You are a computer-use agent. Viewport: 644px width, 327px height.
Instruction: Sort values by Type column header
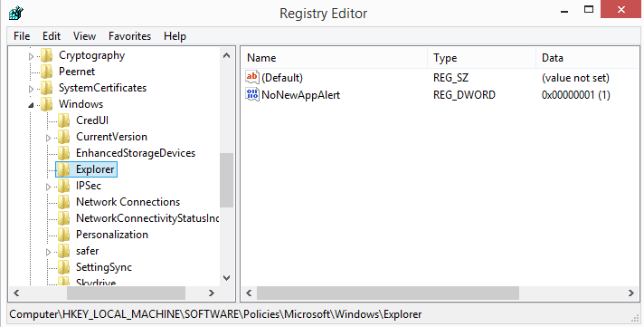(482, 58)
